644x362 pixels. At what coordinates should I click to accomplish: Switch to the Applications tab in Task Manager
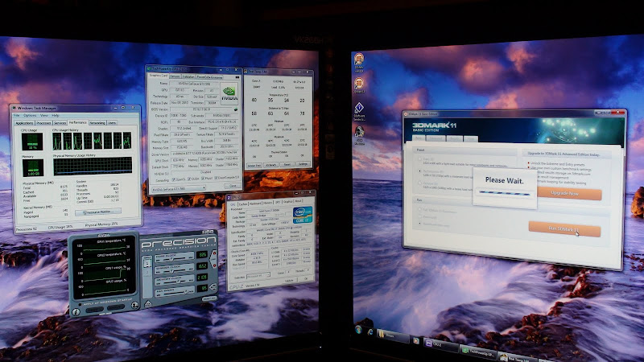click(24, 123)
